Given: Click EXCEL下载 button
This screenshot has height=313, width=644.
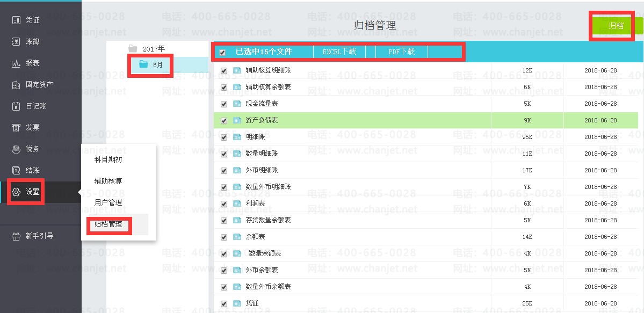Looking at the screenshot, I should click(339, 52).
